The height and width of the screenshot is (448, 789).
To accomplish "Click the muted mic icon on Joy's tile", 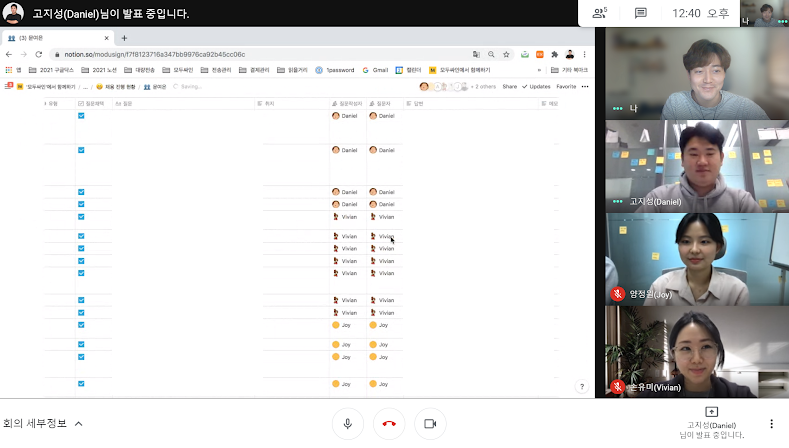I will click(x=617, y=294).
